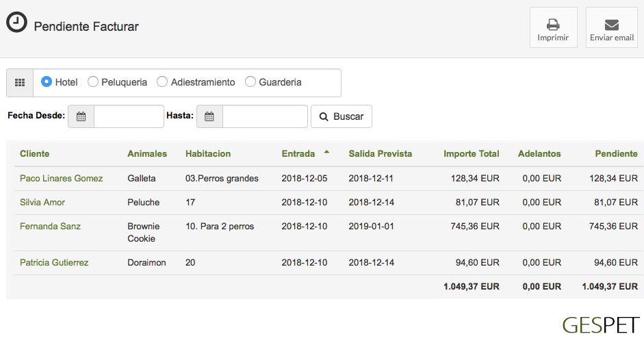The height and width of the screenshot is (356, 644).
Task: Open the Patricia Gutierrez client link
Action: [x=54, y=263]
